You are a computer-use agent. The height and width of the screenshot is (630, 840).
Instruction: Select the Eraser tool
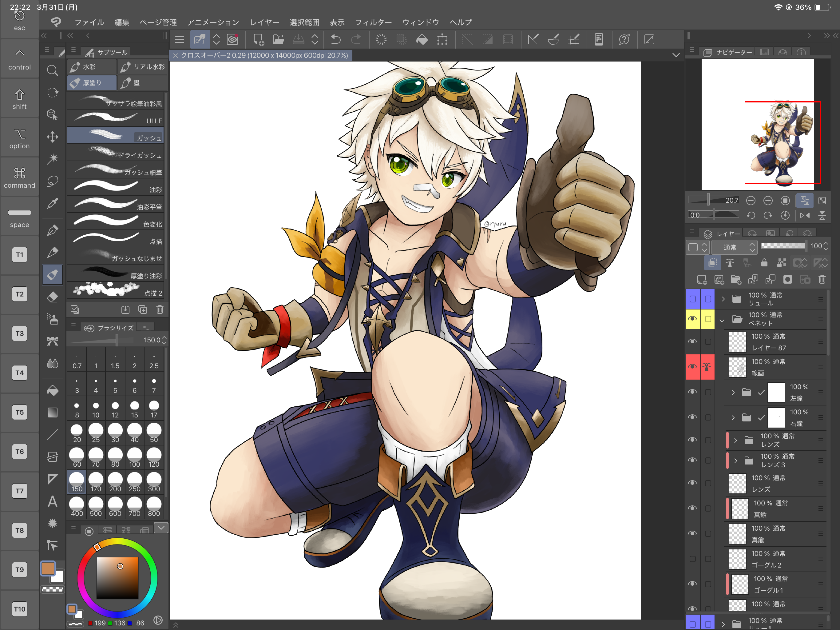(x=52, y=297)
